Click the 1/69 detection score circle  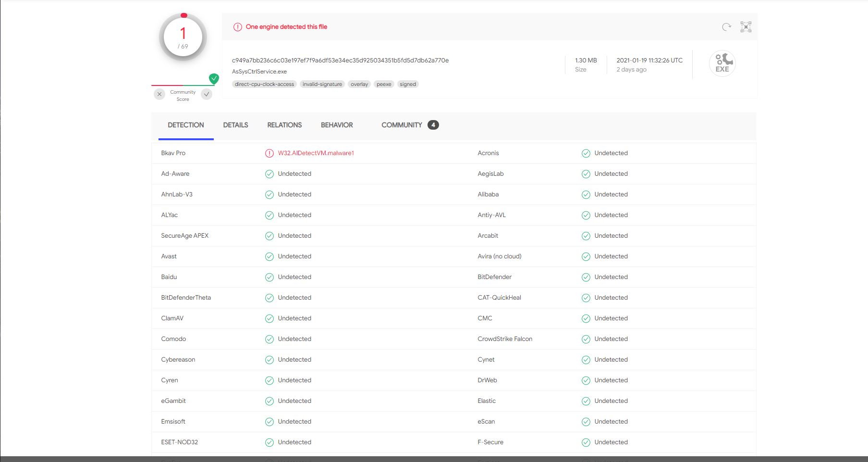pyautogui.click(x=183, y=37)
